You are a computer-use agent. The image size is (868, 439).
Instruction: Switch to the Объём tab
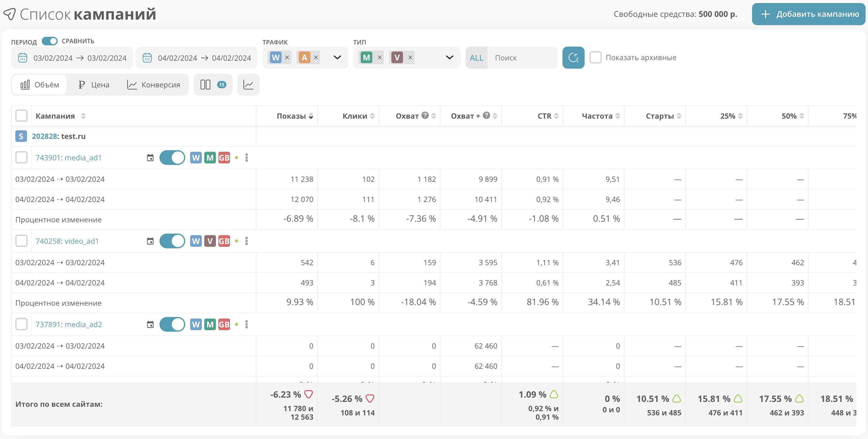(40, 85)
